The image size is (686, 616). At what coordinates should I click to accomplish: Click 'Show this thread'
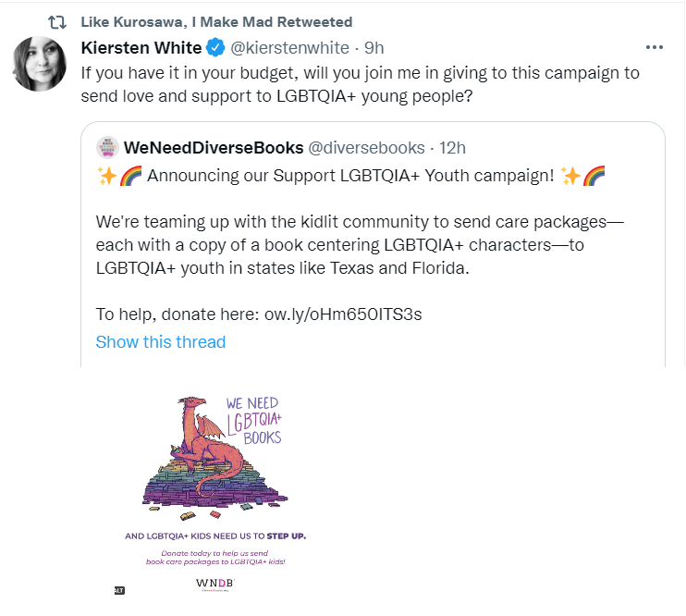161,342
